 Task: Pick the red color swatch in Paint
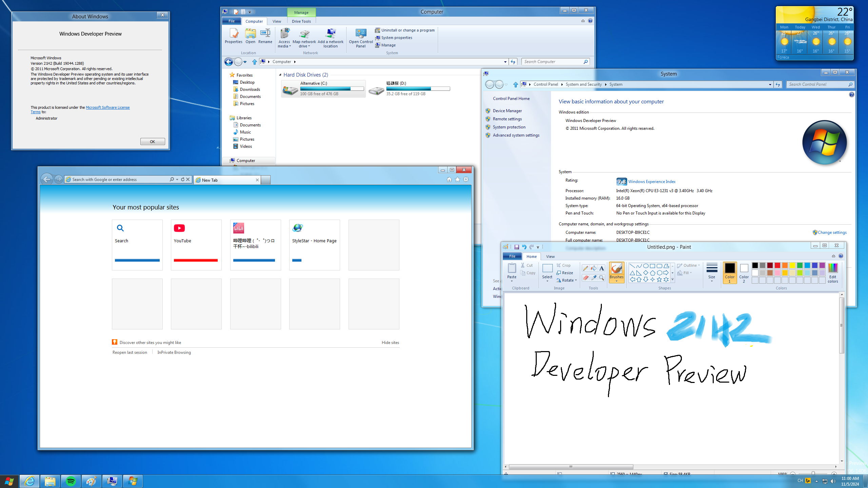tap(777, 265)
